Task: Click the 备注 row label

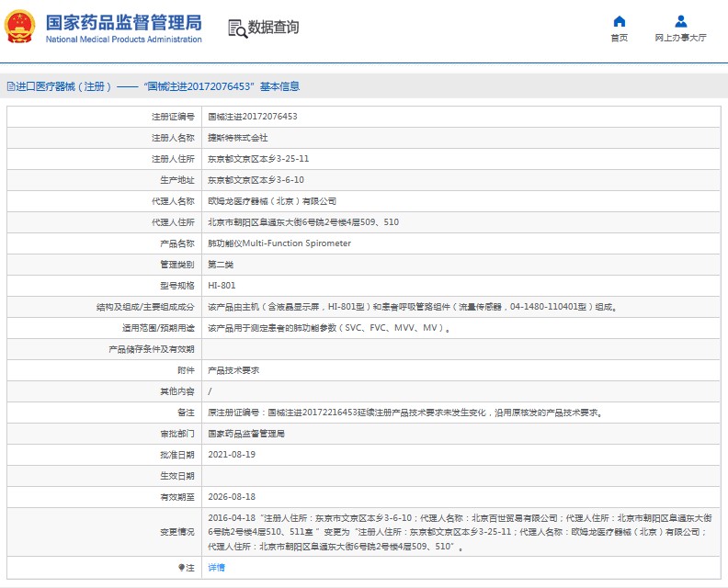Action: 186,413
